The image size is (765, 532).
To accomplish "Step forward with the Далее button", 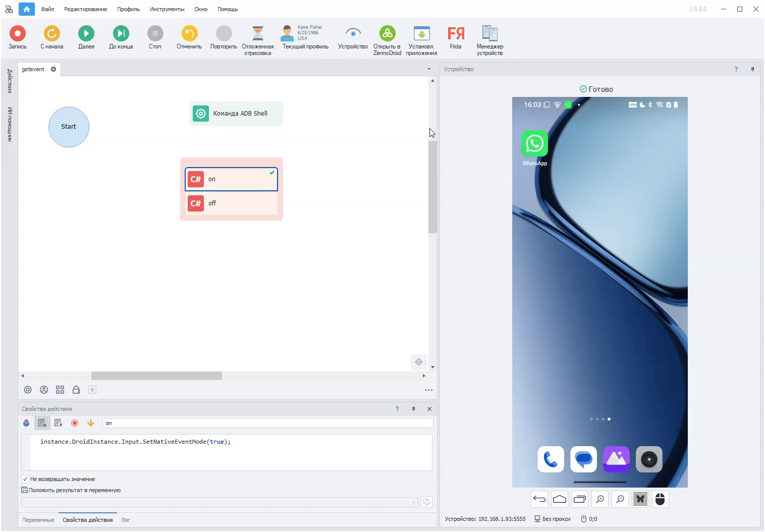I will [x=86, y=38].
